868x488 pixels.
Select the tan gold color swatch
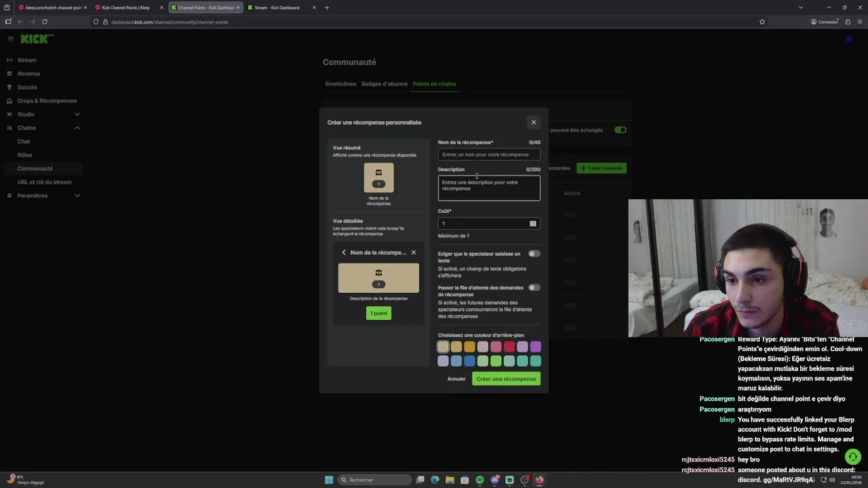pos(456,347)
